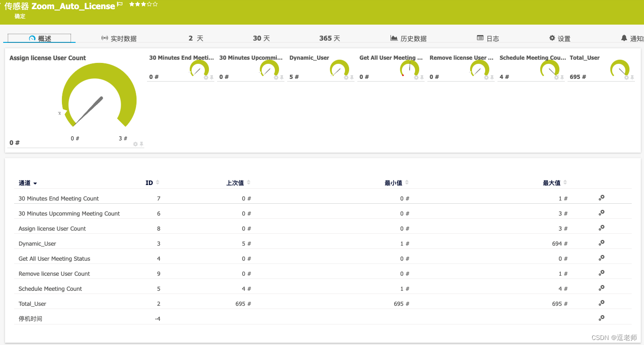Viewport: 644px width, 345px height.
Task: Select Total_User channel name in the table
Action: 32,304
